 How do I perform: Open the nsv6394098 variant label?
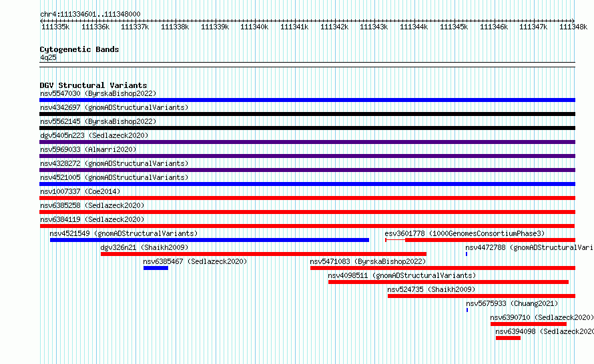point(545,331)
